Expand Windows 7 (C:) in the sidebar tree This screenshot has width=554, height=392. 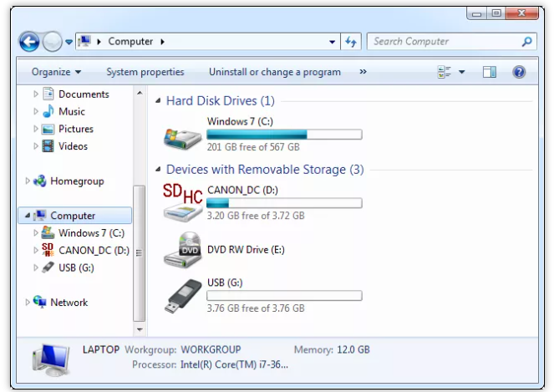tap(36, 233)
